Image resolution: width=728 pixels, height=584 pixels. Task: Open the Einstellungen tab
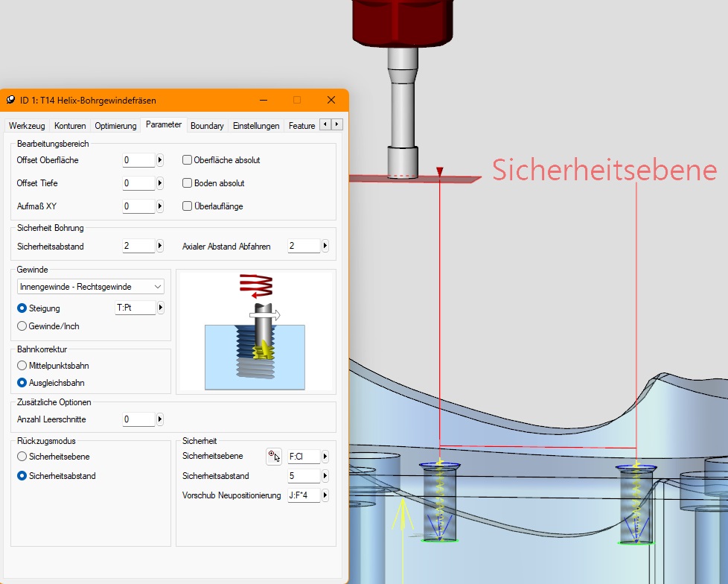pyautogui.click(x=256, y=126)
